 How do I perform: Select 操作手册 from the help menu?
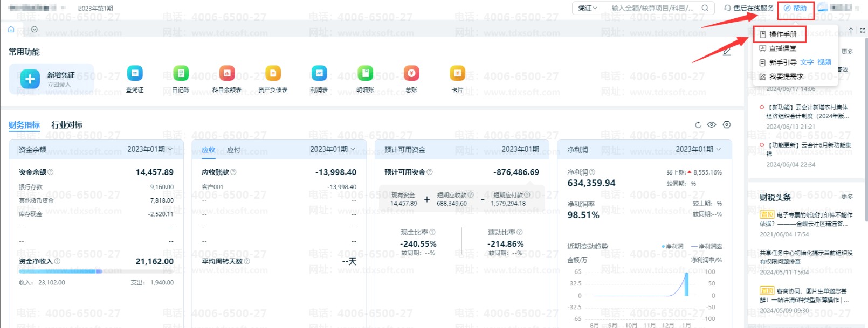[782, 34]
